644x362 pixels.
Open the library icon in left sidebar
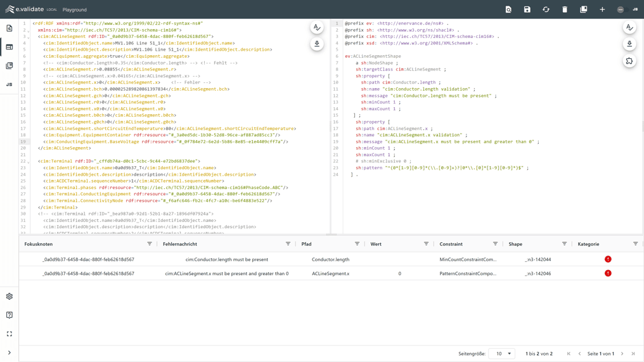tap(10, 66)
